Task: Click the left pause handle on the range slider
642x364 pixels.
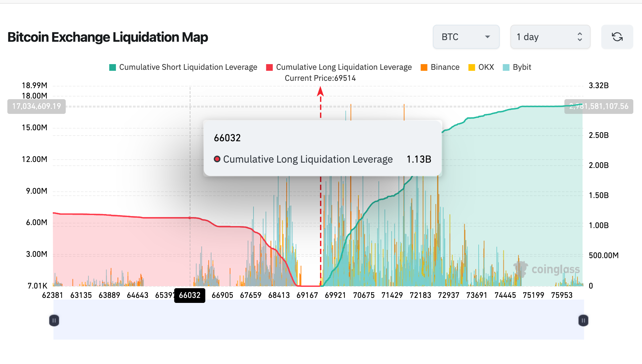Action: [54, 320]
